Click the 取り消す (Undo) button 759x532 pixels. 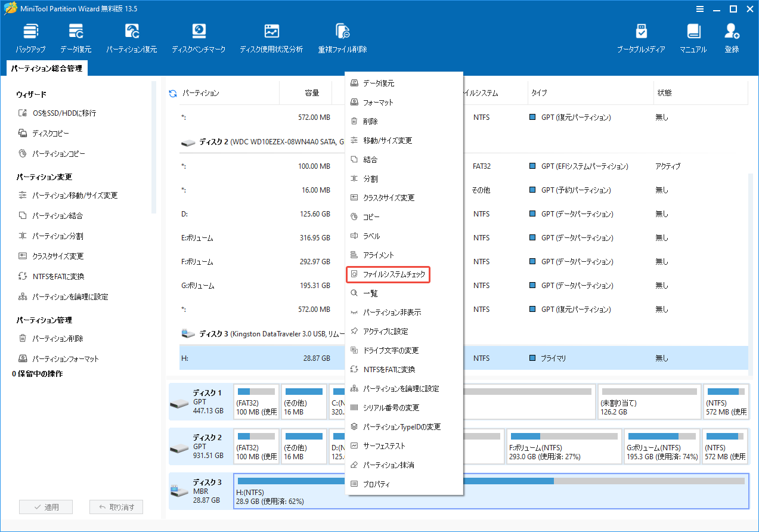[x=116, y=507]
